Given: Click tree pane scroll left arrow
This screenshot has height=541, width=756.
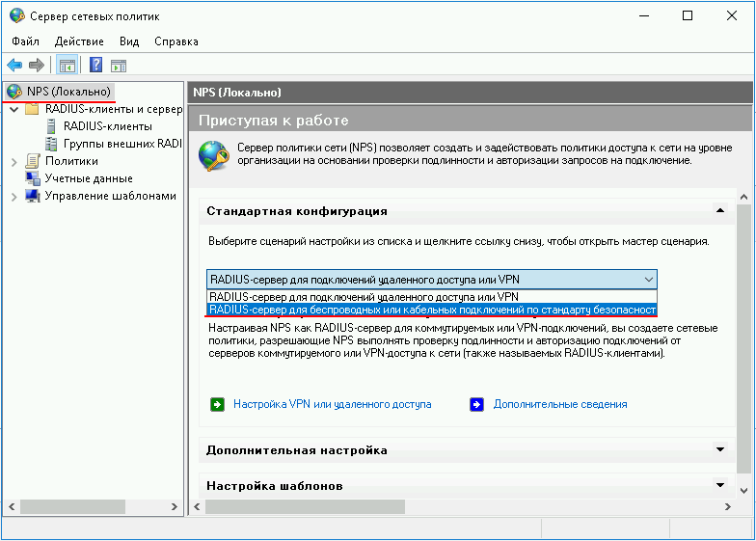Looking at the screenshot, I should pyautogui.click(x=12, y=507).
